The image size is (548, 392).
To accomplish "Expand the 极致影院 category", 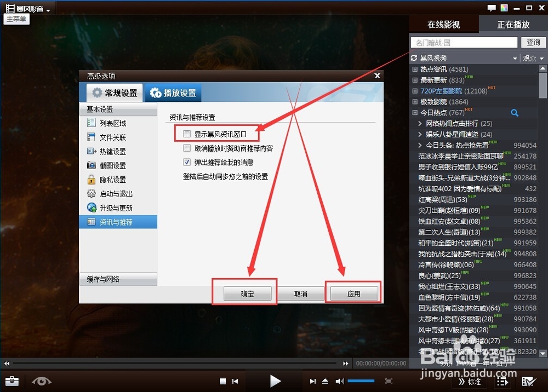I will click(415, 102).
